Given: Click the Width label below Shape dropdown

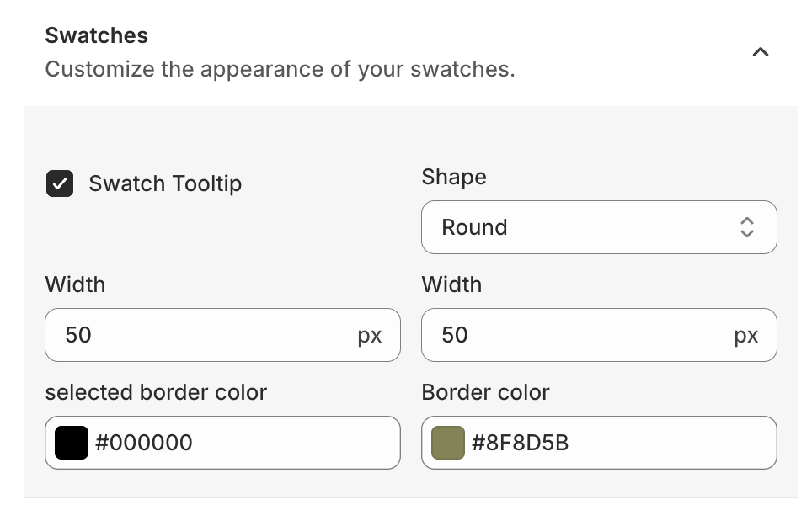Looking at the screenshot, I should pyautogui.click(x=451, y=284).
